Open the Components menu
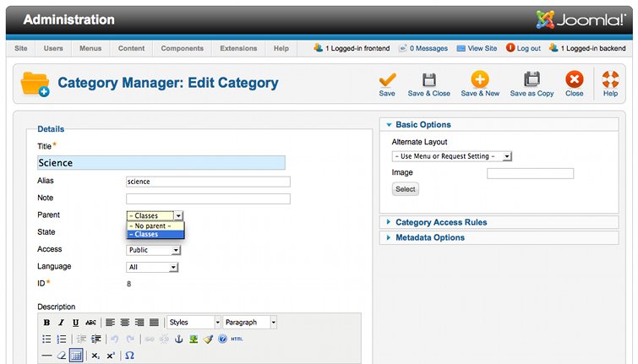638x364 pixels. [x=182, y=48]
